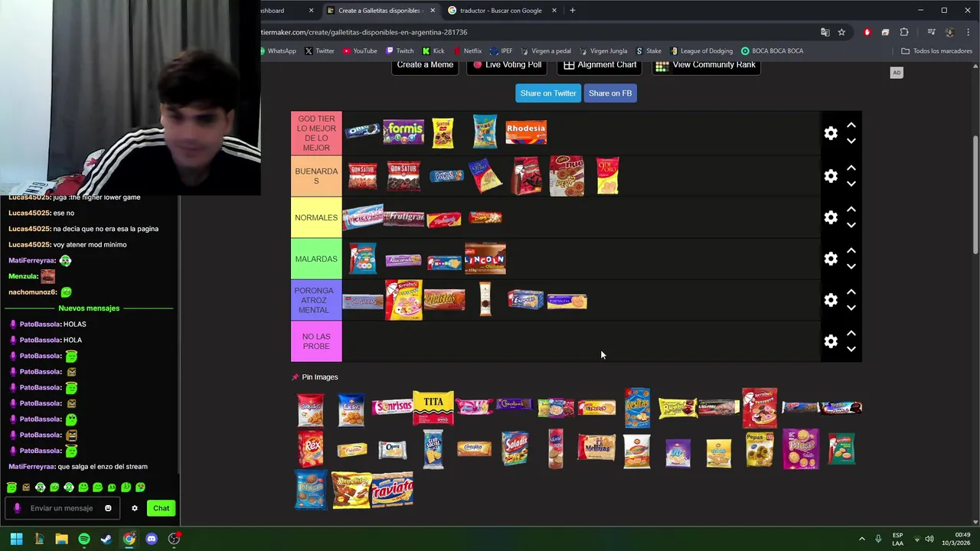This screenshot has width=980, height=551.
Task: Move NO LAS PROBE row up
Action: pos(851,333)
